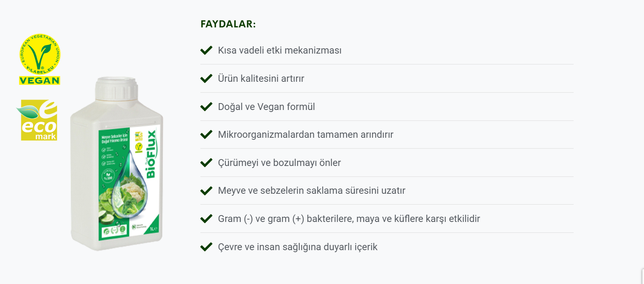Click the text Kısa vadeli etki mekanizması
Image resolution: width=644 pixels, height=284 pixels.
(x=280, y=50)
